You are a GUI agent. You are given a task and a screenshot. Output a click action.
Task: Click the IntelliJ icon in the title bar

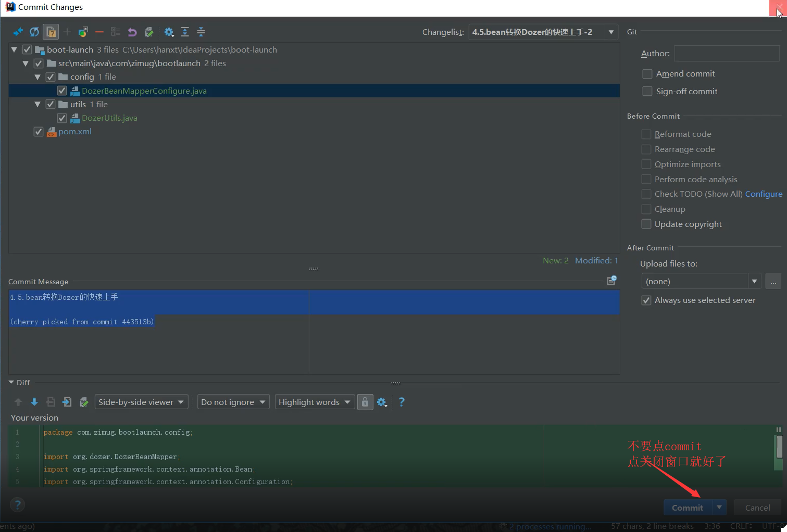click(10, 7)
